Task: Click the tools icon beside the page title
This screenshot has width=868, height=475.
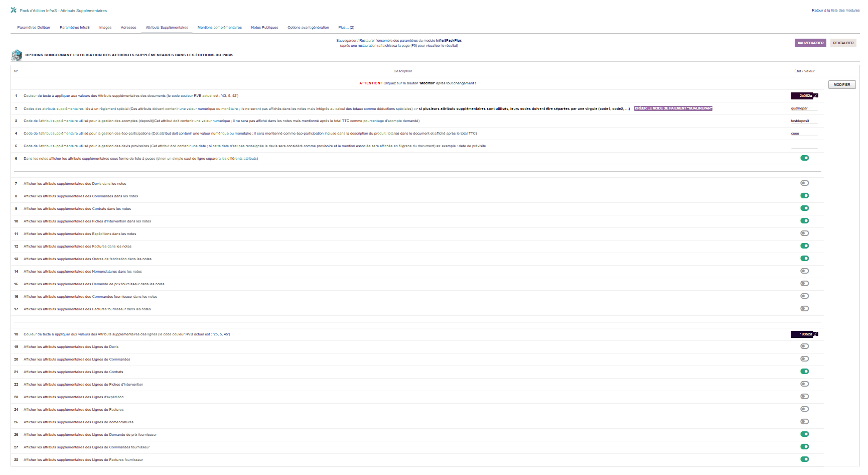Action: 14,10
